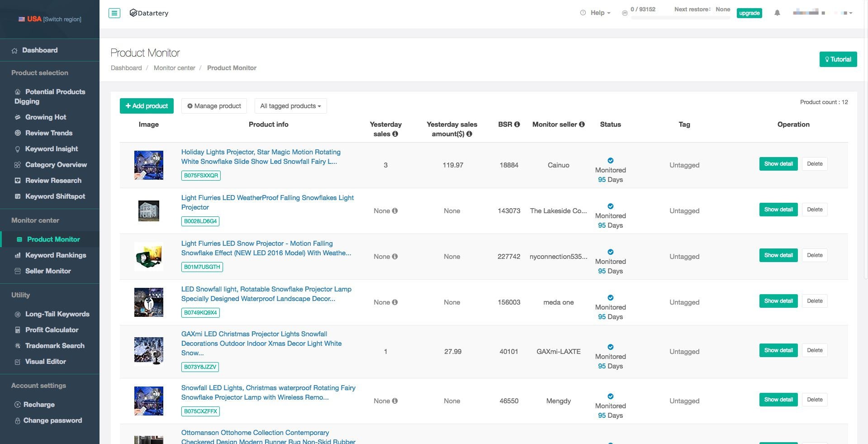Click the credits icon beside 0 / 93152

pos(625,13)
